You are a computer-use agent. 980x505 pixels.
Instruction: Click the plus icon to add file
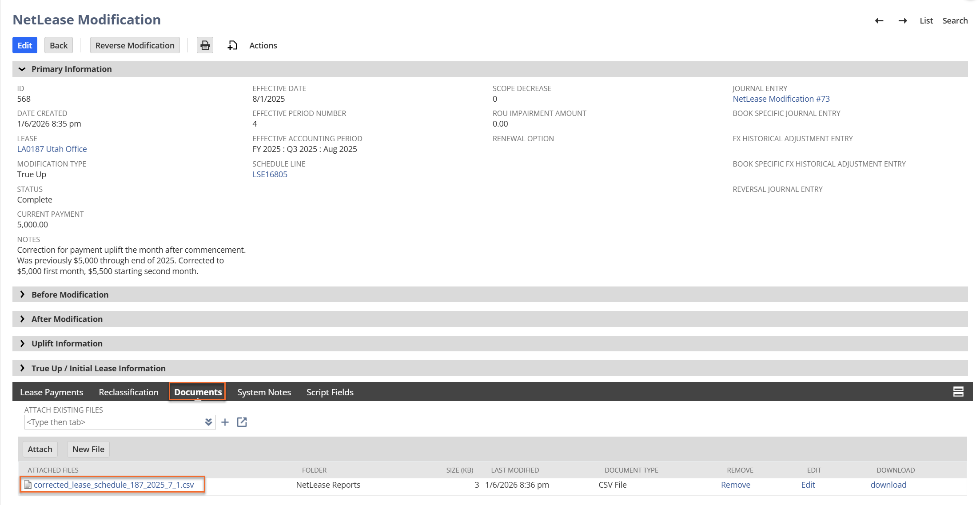click(225, 422)
